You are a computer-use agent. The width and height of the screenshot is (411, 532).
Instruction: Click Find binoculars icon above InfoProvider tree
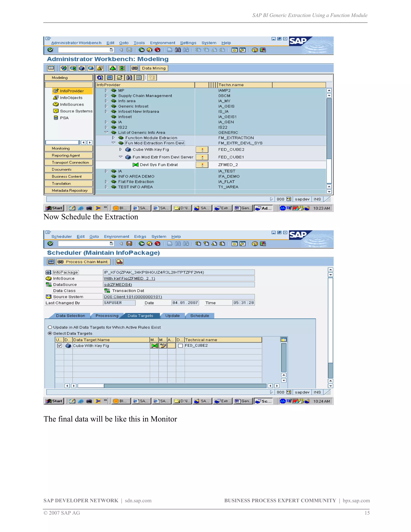(x=129, y=78)
